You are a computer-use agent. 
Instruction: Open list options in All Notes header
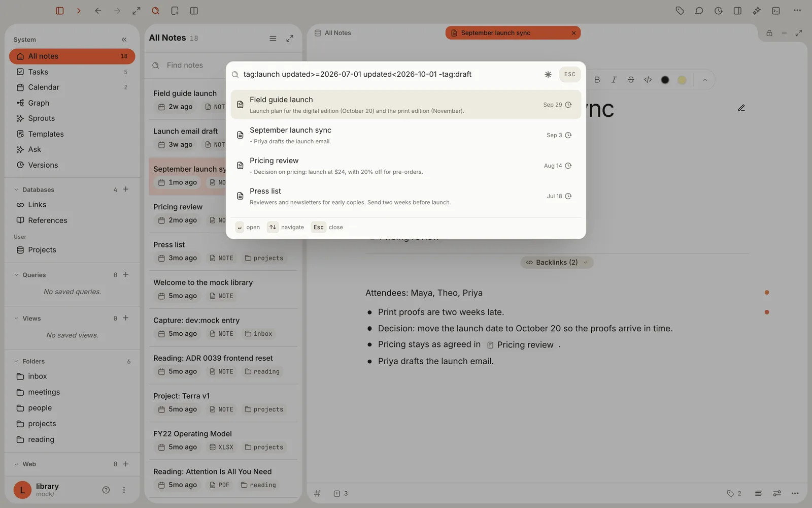coord(273,38)
